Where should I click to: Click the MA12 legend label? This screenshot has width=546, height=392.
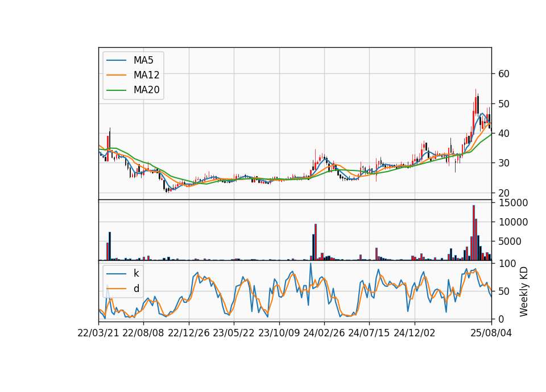(x=147, y=75)
